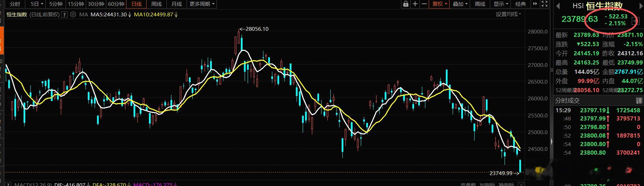Click 最高 24163.25 value
644x186 pixels.
(x=586, y=63)
